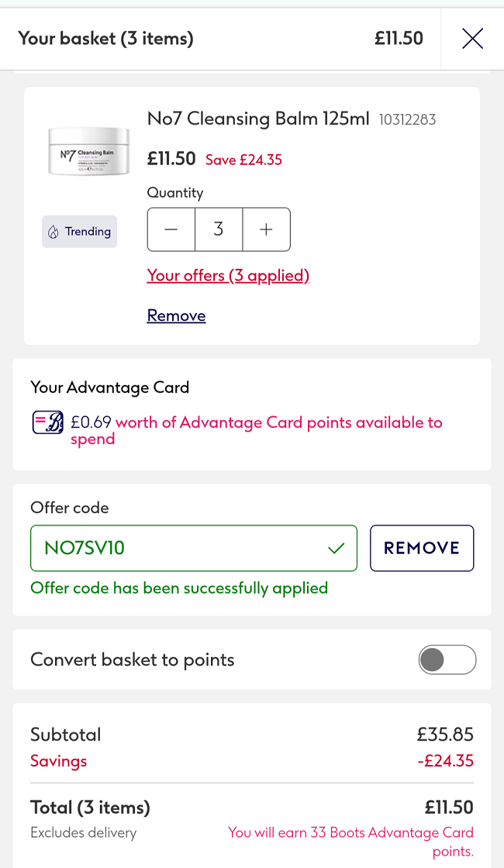Remove the NO7SV10 offer code

pos(422,548)
